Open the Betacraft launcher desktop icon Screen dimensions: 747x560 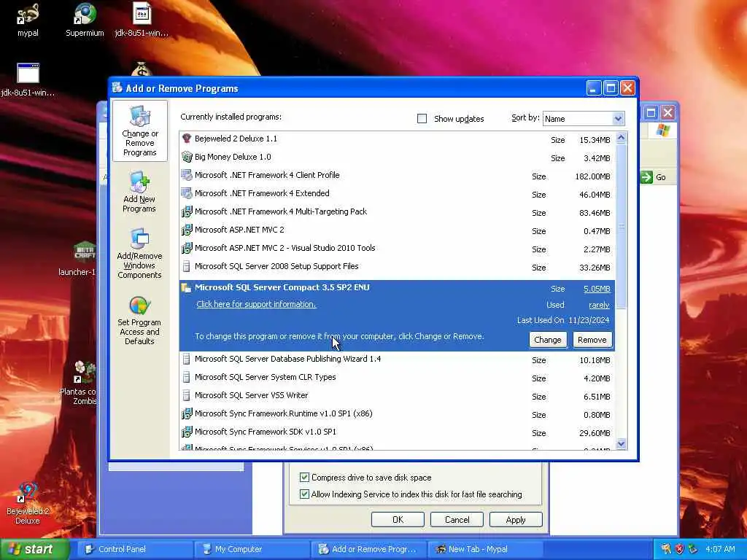point(85,252)
